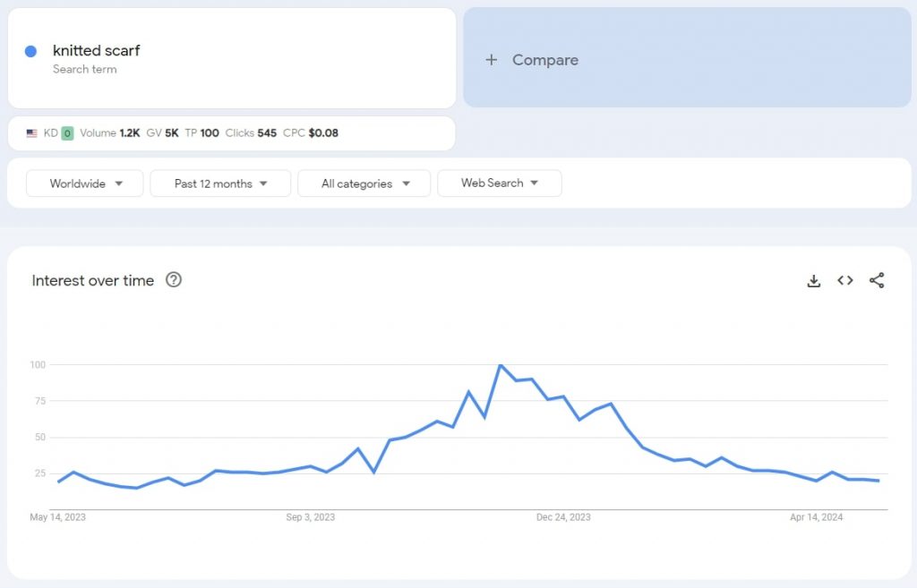Open the Worldwide region dropdown
917x588 pixels.
point(85,183)
